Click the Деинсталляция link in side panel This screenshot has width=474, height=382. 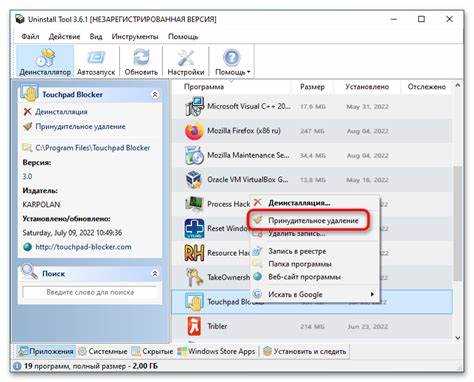(61, 112)
